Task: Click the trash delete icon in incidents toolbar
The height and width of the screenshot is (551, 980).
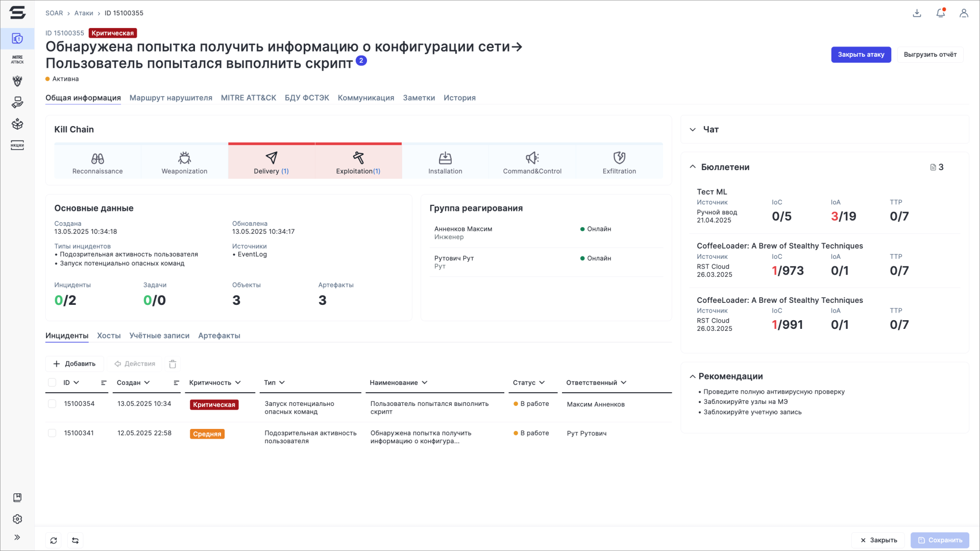Action: (x=173, y=364)
